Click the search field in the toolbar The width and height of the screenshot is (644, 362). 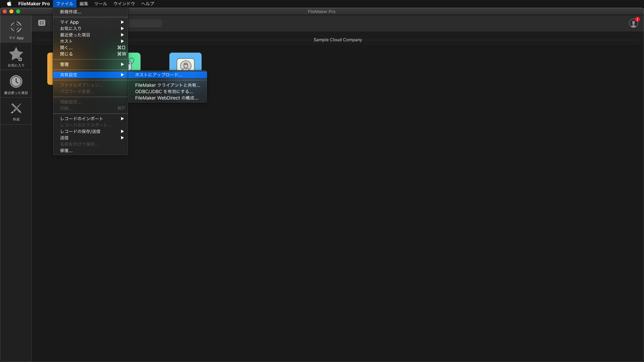tap(145, 23)
